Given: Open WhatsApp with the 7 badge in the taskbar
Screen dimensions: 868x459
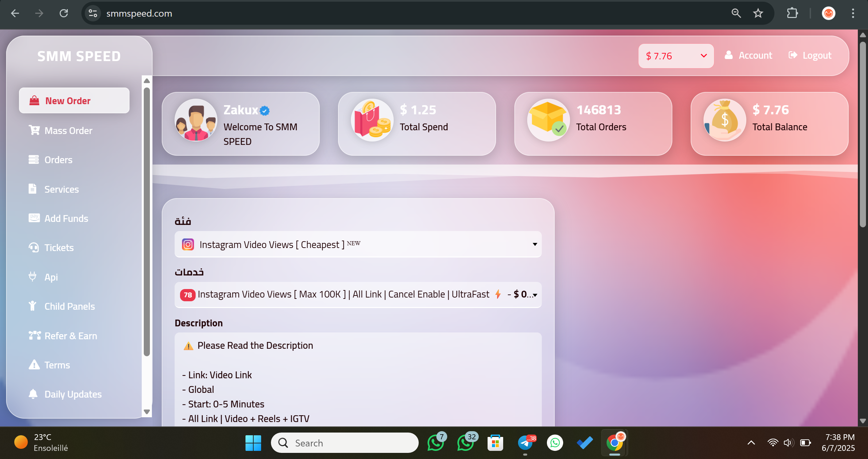Looking at the screenshot, I should [437, 442].
